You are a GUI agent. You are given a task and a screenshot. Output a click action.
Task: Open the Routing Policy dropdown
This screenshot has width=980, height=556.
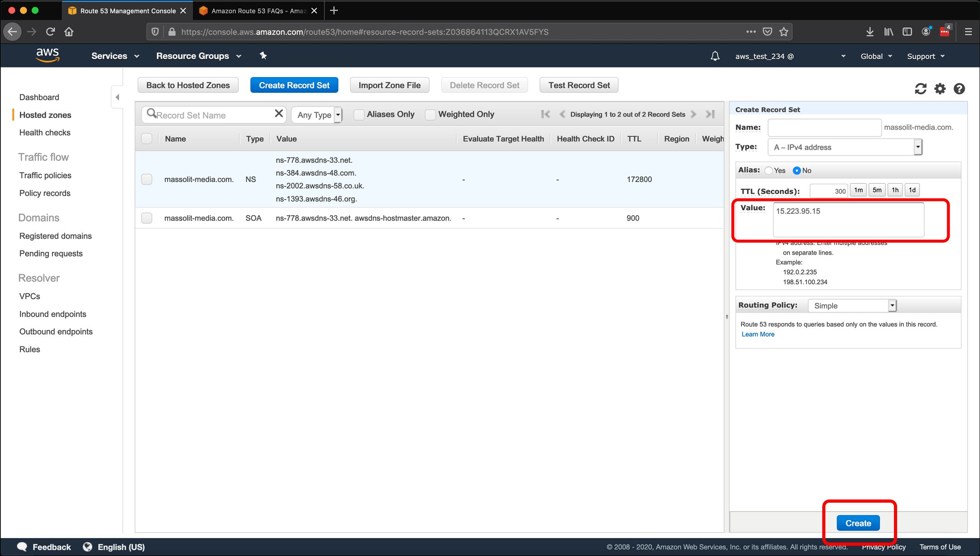852,306
